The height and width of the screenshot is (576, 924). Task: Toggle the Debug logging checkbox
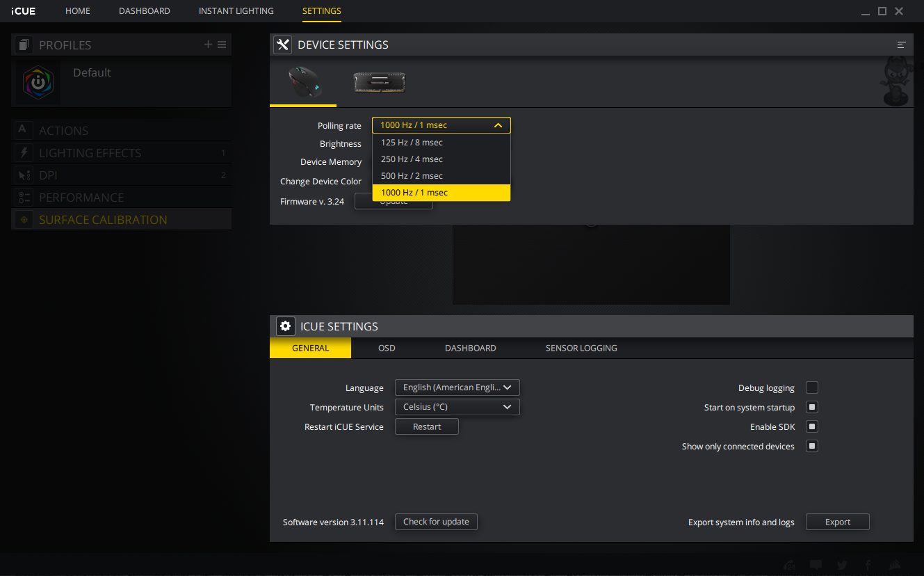point(812,387)
